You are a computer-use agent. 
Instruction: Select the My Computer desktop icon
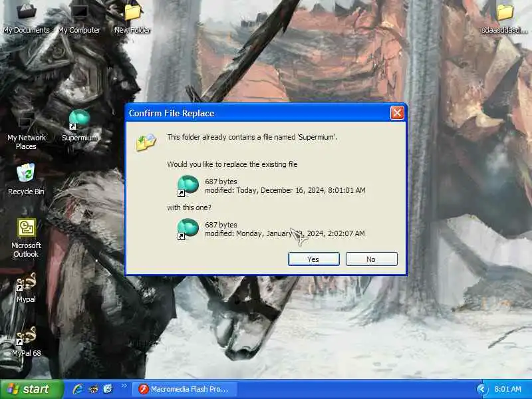79,18
